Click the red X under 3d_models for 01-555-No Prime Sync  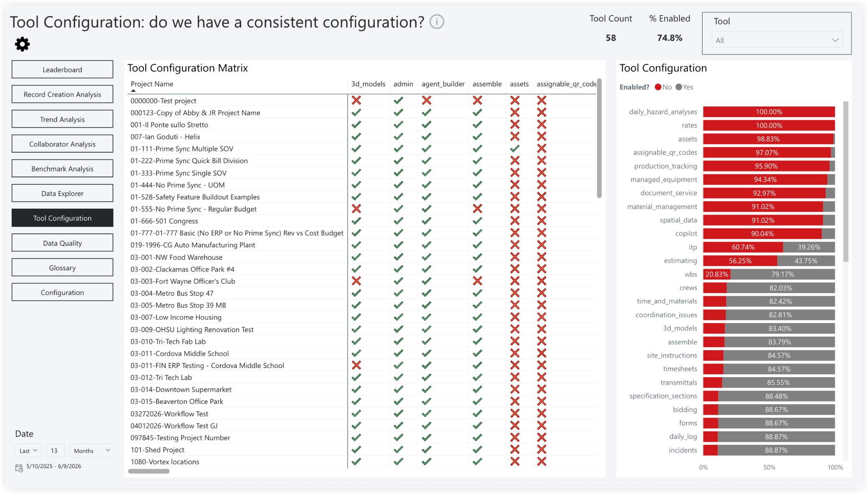tap(356, 209)
